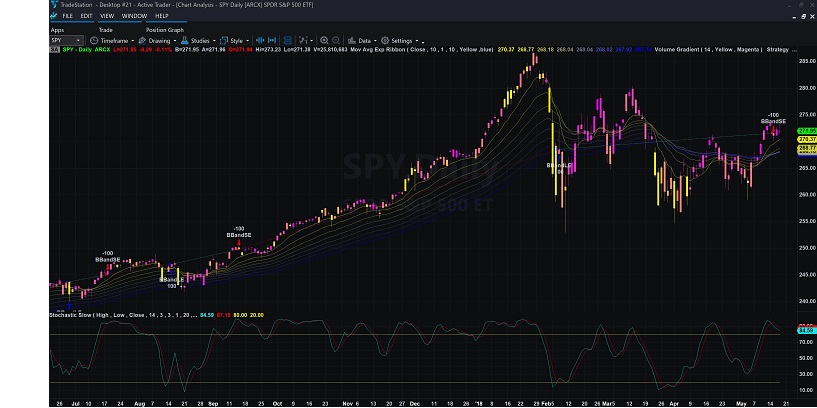Click the Style icon
This screenshot has width=817, height=408.
click(x=224, y=41)
